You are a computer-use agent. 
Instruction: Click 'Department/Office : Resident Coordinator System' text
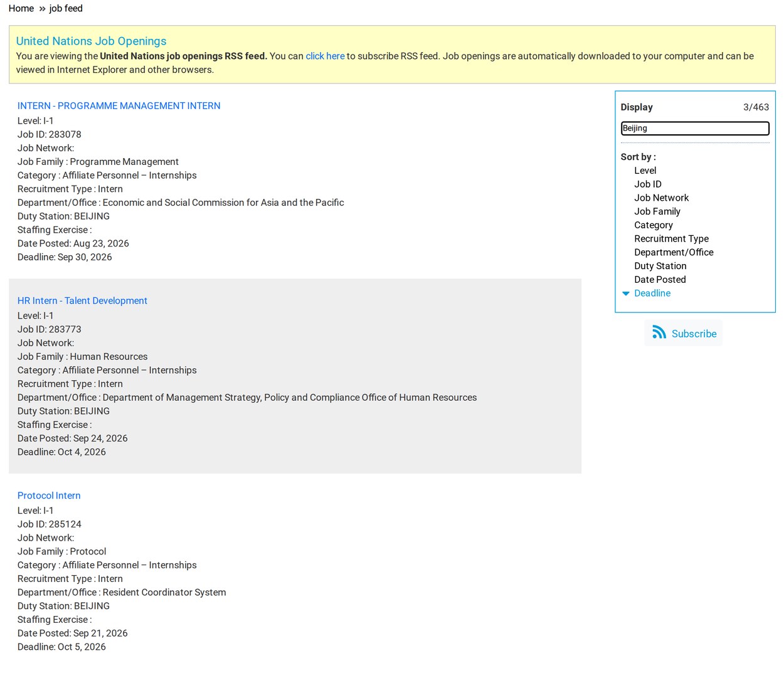click(122, 593)
